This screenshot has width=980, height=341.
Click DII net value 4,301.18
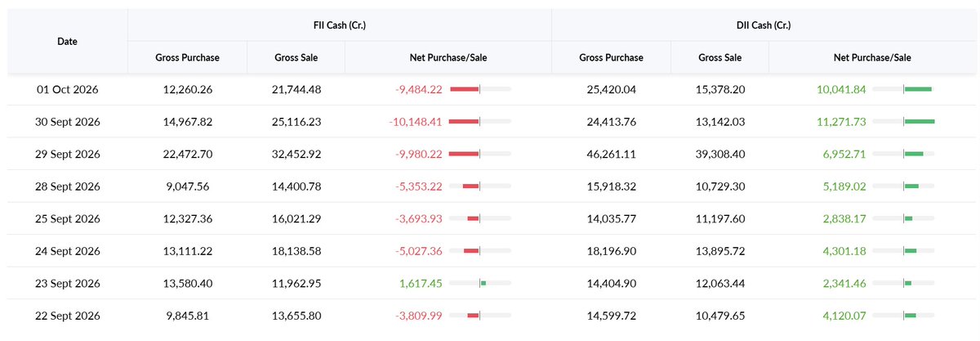844,251
